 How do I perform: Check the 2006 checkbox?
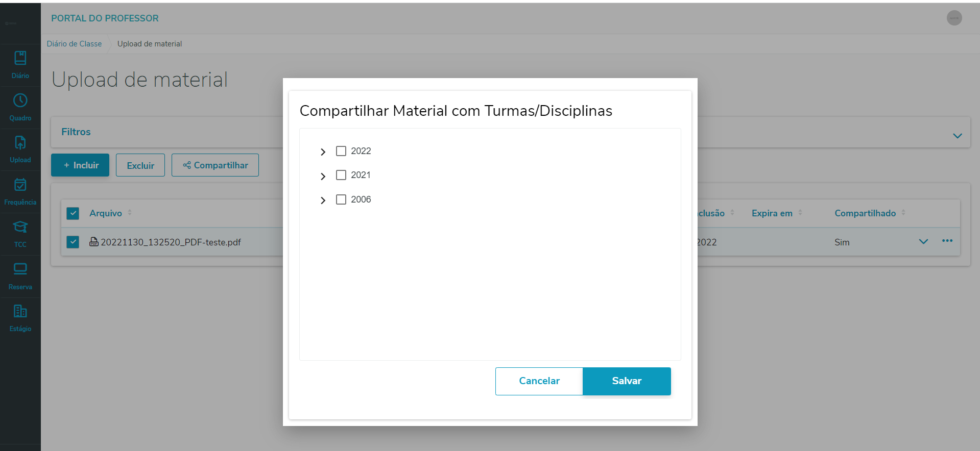click(x=341, y=199)
